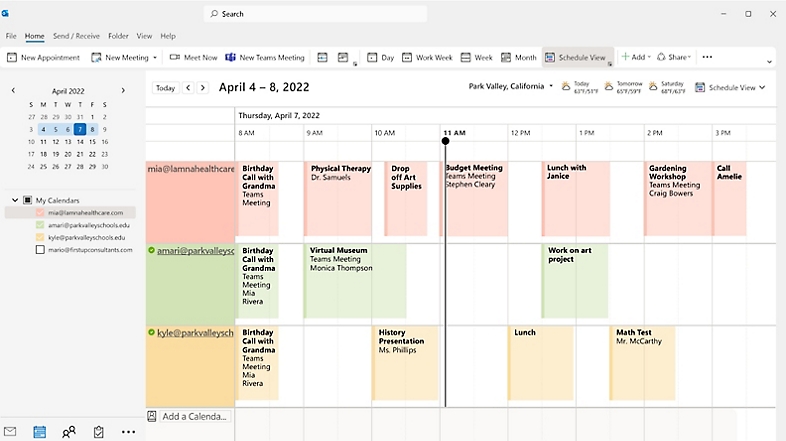This screenshot has width=786, height=441.
Task: Uncheck the kyle@parkvalleyschools.edu calendar checkbox
Action: [40, 238]
